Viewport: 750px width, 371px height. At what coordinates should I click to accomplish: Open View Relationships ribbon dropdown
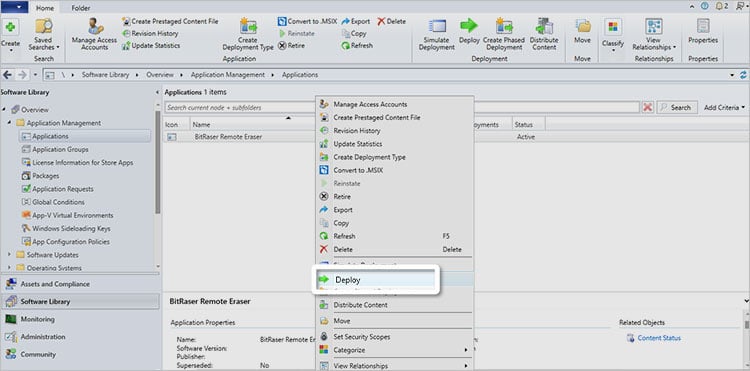654,34
